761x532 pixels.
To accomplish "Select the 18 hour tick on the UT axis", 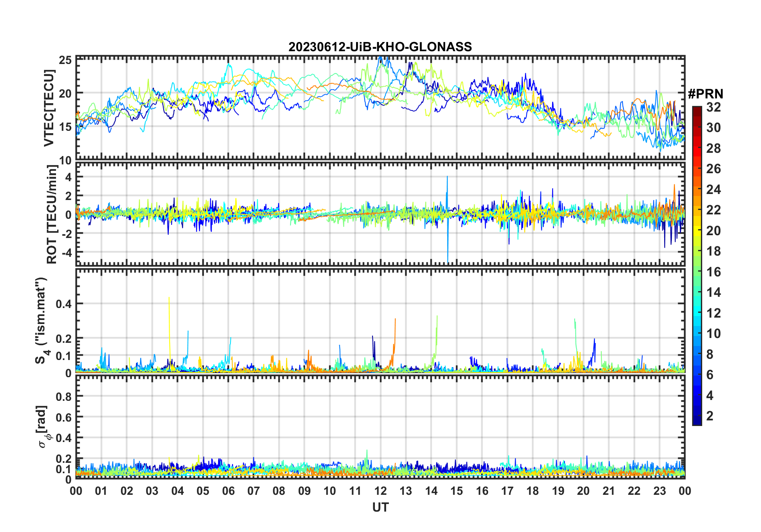I will [x=533, y=491].
